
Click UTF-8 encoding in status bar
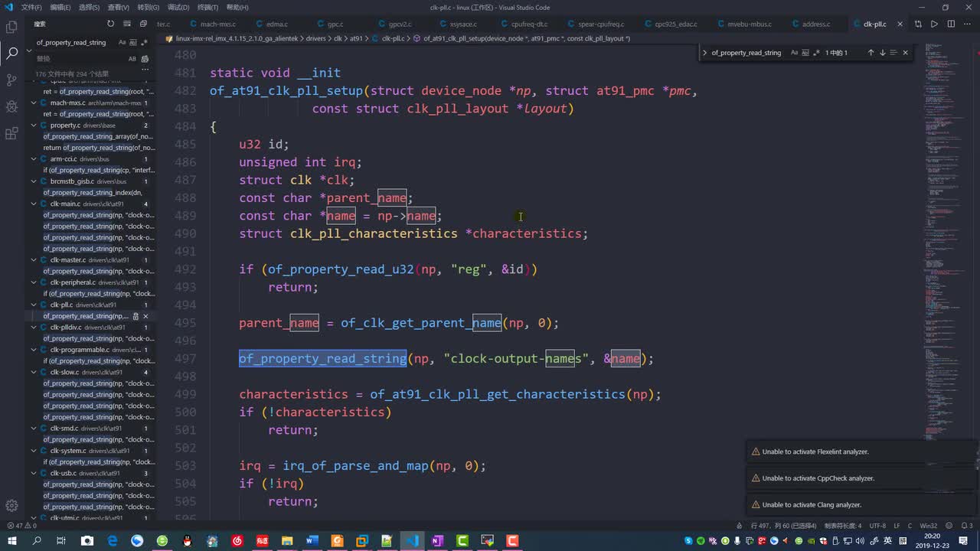(877, 526)
